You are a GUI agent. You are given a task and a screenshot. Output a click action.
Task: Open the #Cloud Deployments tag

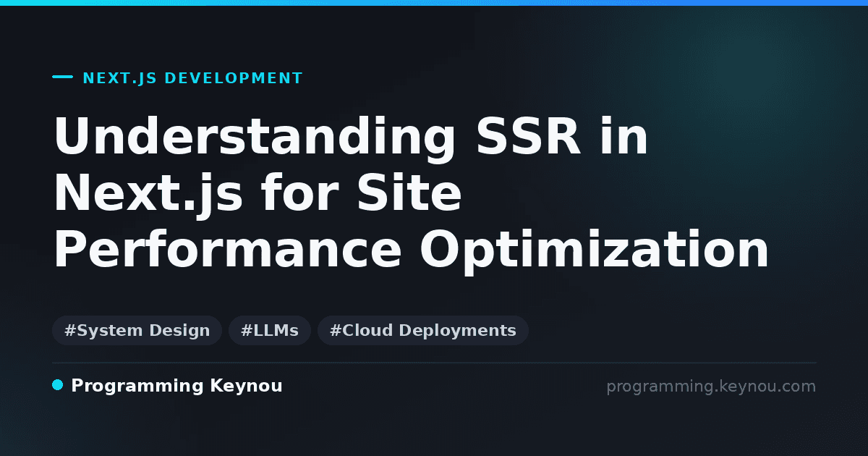click(x=423, y=331)
